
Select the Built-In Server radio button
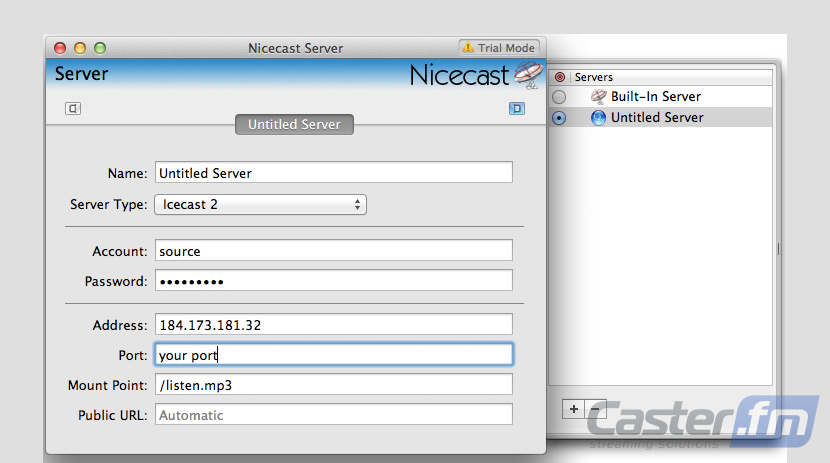[x=558, y=97]
